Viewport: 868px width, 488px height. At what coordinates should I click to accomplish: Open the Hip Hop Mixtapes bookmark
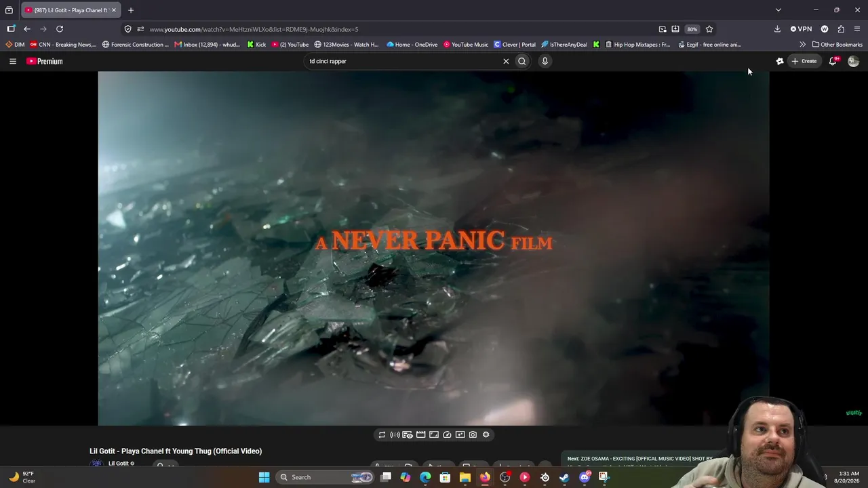tap(638, 45)
